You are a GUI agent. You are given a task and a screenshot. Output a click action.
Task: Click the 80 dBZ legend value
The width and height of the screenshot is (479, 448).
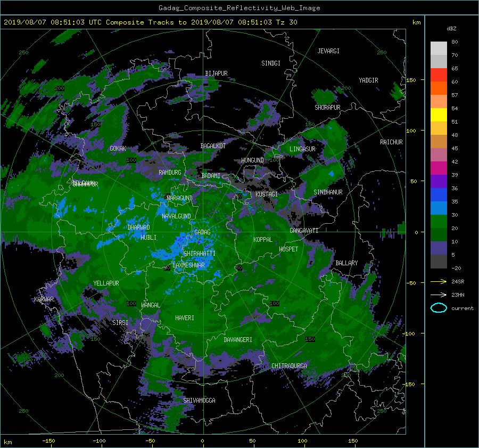[455, 42]
